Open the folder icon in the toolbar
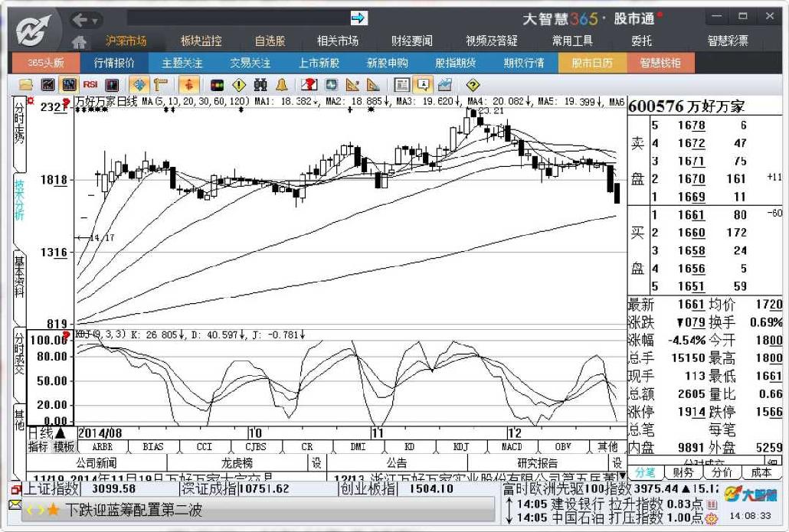The height and width of the screenshot is (532, 789). (25, 84)
